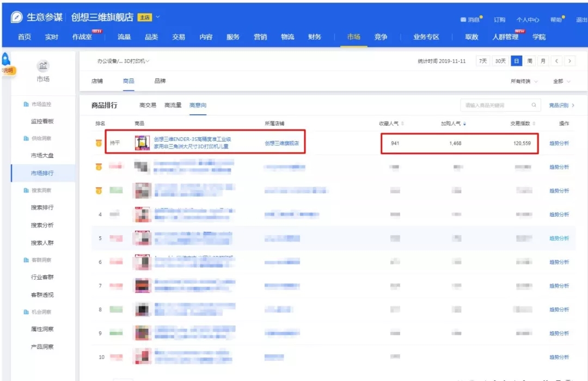Click the product keyword search field

500,106
